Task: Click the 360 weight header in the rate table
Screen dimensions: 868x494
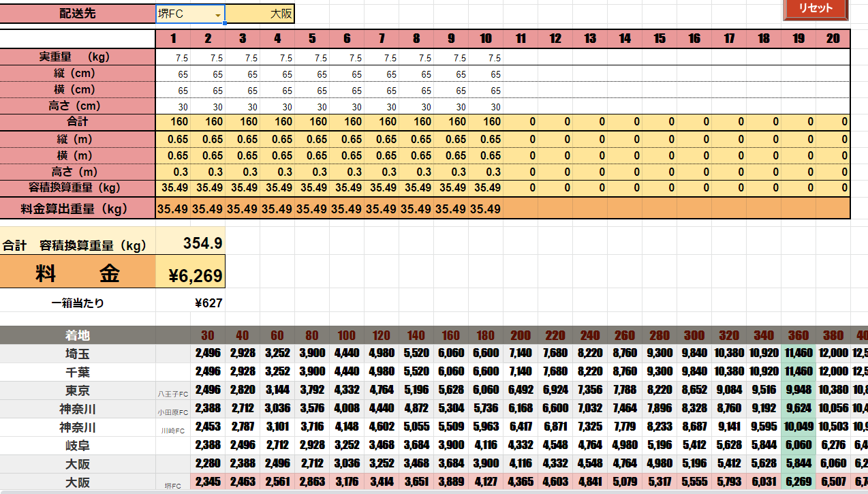Action: (x=798, y=335)
